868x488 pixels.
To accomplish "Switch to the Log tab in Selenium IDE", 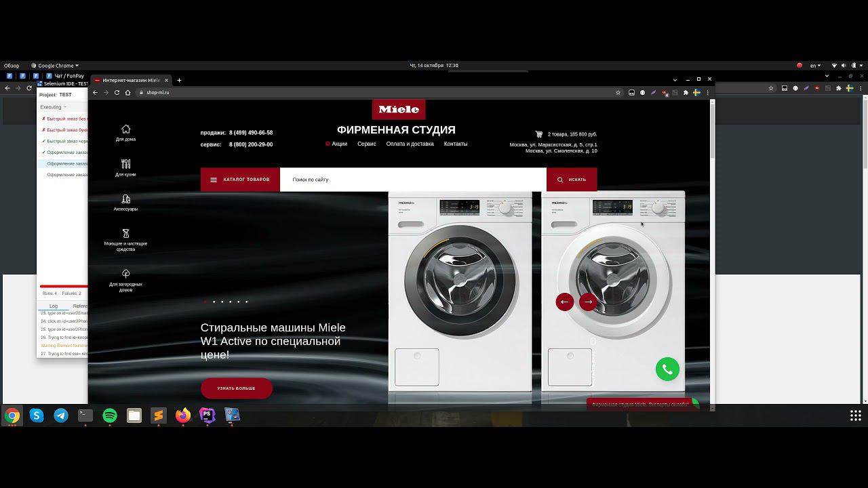I will [54, 306].
